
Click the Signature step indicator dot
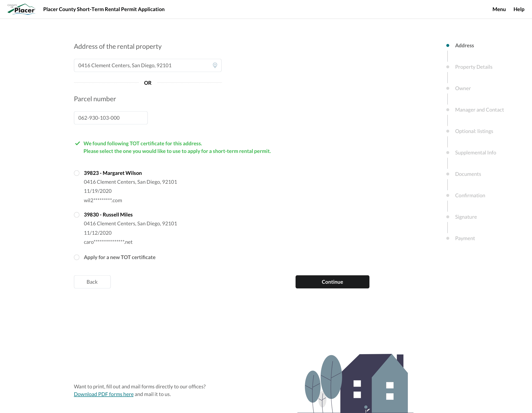click(x=448, y=217)
